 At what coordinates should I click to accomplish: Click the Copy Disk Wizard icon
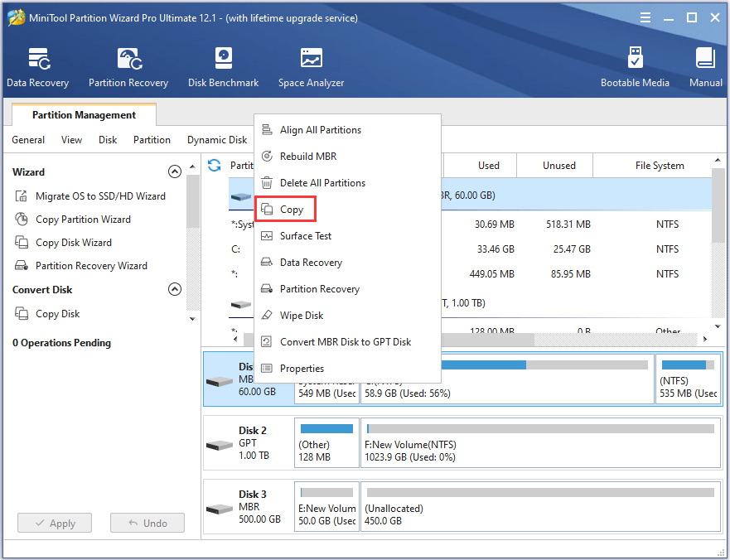pos(21,242)
